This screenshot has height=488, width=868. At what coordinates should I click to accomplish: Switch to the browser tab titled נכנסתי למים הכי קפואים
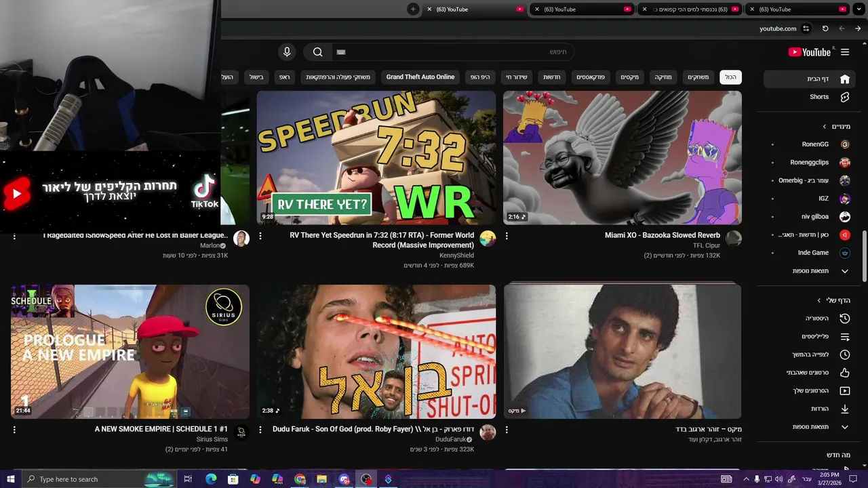pyautogui.click(x=689, y=9)
